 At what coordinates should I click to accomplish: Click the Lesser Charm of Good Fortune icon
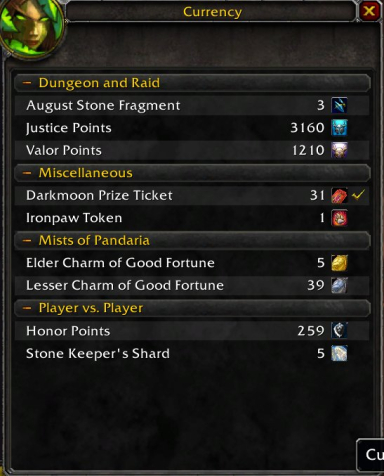339,285
